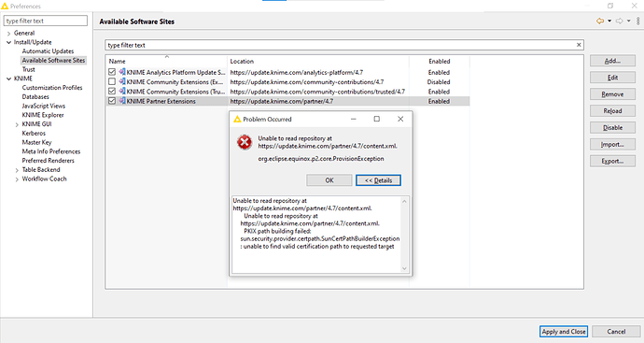Click the Edit button
This screenshot has height=343, width=644.
[x=612, y=78]
